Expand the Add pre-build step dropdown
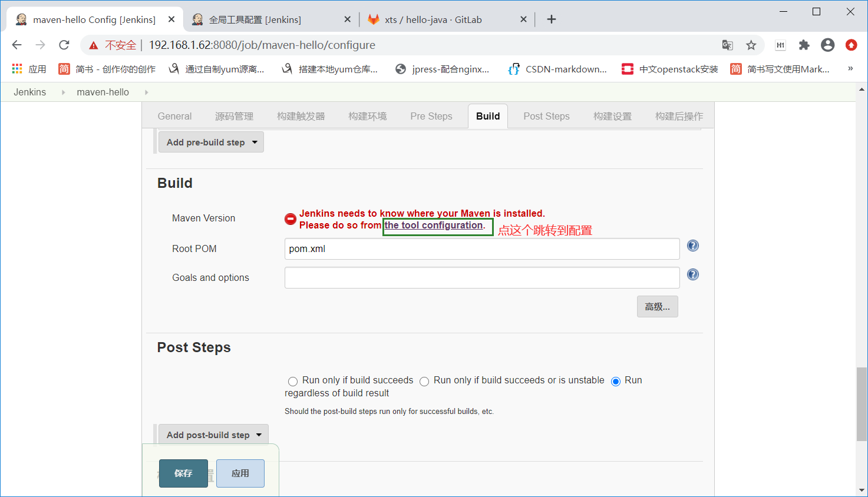 coord(211,142)
